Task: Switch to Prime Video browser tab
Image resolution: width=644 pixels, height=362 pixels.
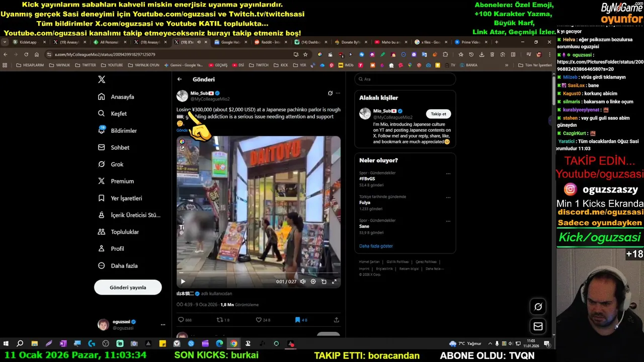Action: click(472, 42)
